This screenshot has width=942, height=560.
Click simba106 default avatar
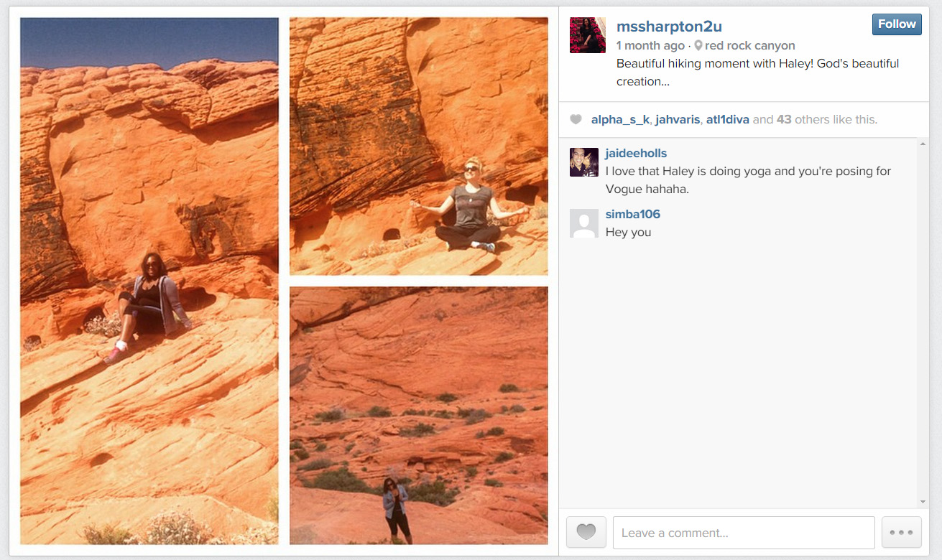(584, 223)
